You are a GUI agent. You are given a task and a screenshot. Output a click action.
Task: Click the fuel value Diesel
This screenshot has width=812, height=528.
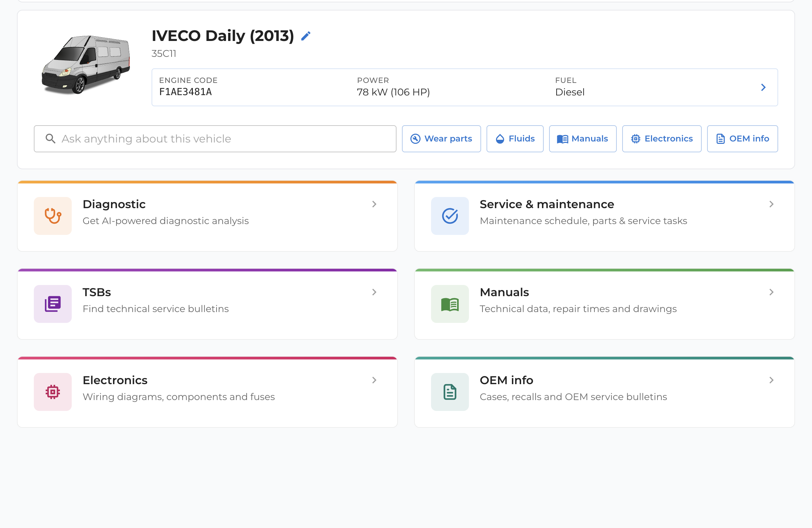coord(570,92)
